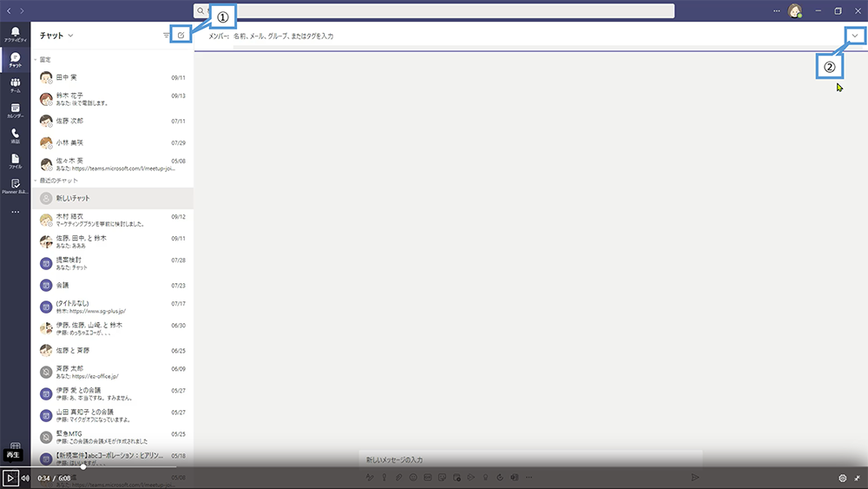This screenshot has width=868, height=489.
Task: Open the Calls (通話) phone icon
Action: [15, 135]
